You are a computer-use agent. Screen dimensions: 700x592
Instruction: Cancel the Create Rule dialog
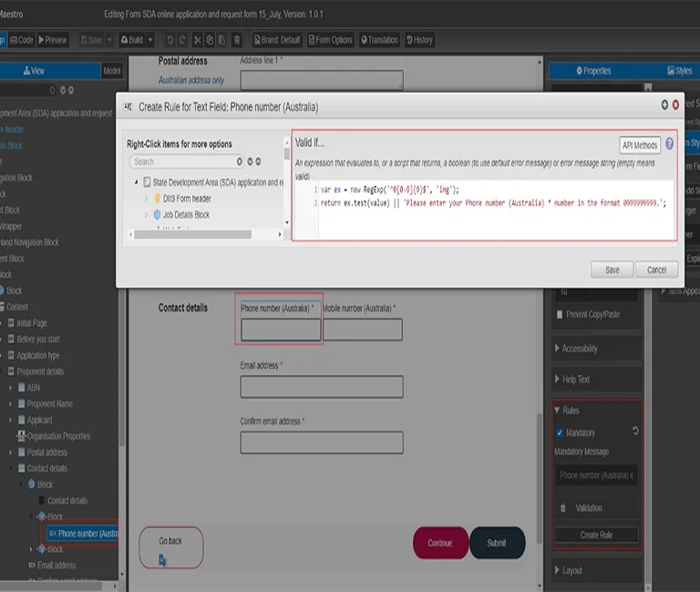(656, 270)
